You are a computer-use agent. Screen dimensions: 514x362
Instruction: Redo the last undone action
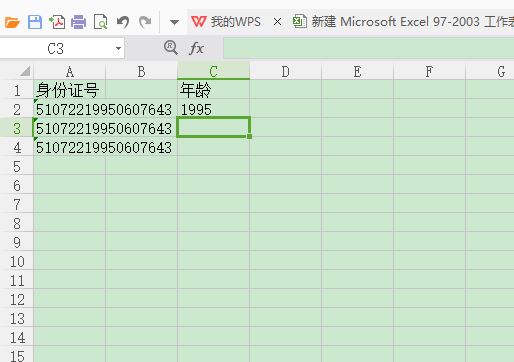pos(145,22)
